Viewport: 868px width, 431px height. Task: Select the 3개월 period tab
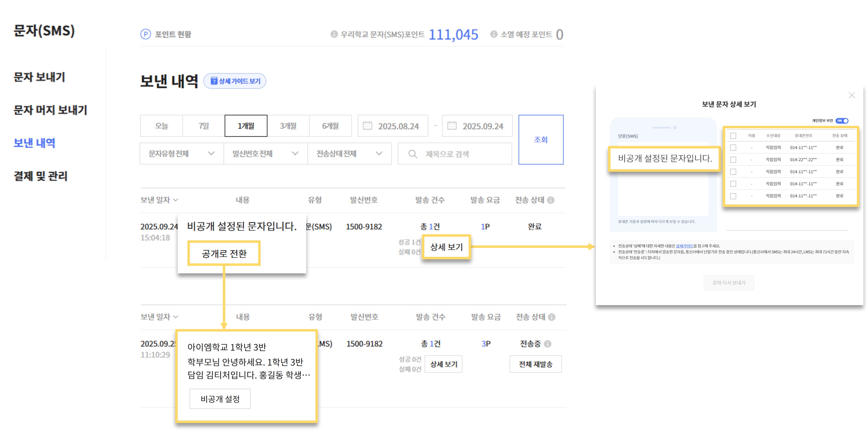click(288, 126)
